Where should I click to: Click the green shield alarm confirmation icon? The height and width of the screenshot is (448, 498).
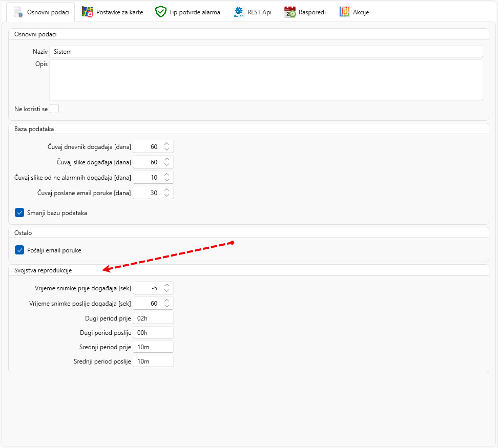(x=160, y=12)
